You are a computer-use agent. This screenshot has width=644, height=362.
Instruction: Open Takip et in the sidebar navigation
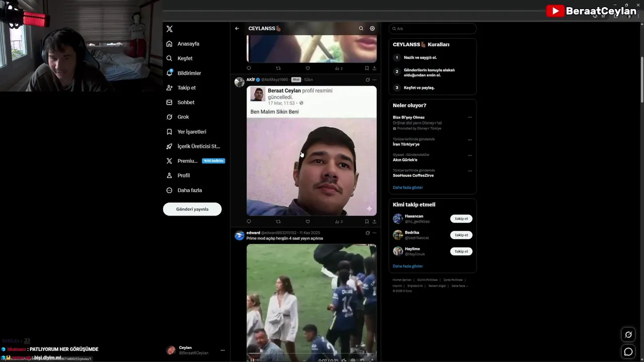pos(181,87)
